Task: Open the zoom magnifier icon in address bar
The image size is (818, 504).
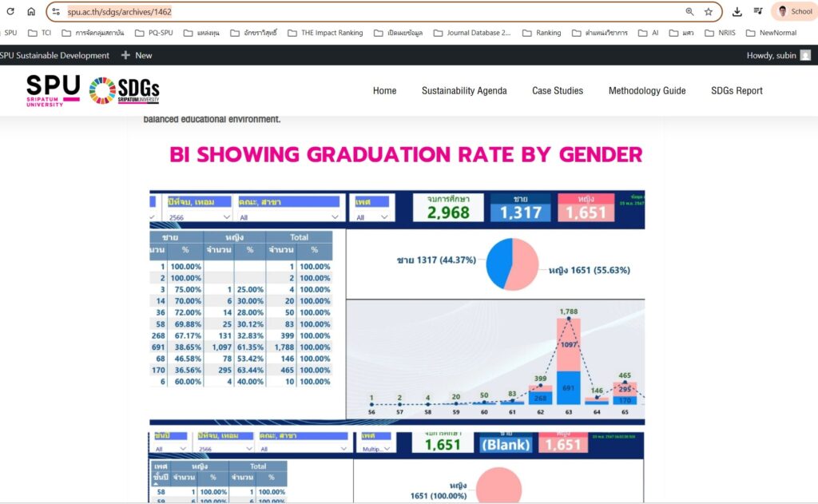Action: tap(689, 12)
